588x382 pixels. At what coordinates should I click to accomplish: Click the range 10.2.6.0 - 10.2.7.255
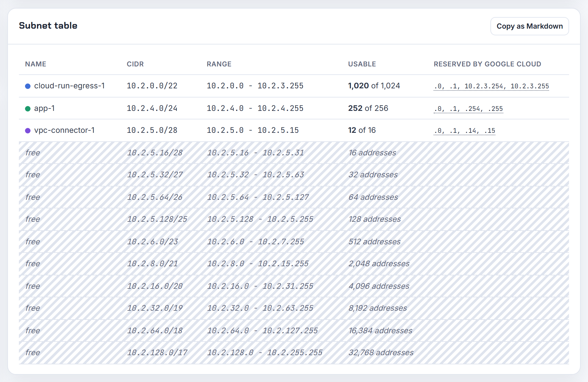256,242
